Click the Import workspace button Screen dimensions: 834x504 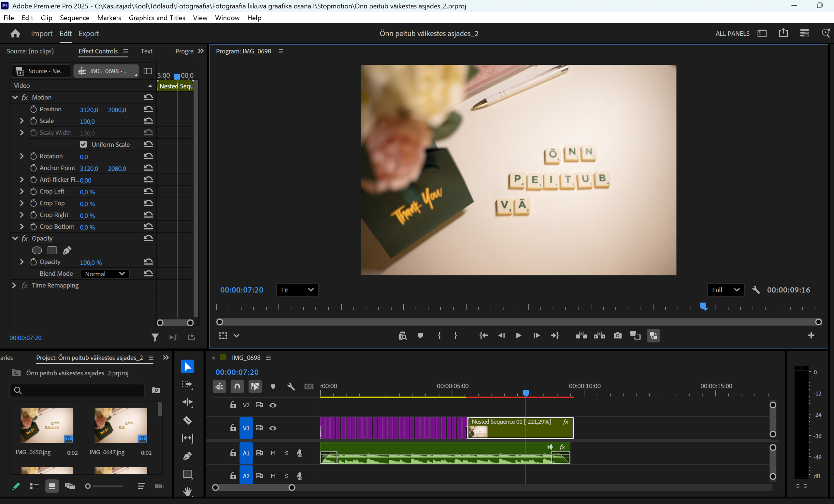(x=42, y=34)
